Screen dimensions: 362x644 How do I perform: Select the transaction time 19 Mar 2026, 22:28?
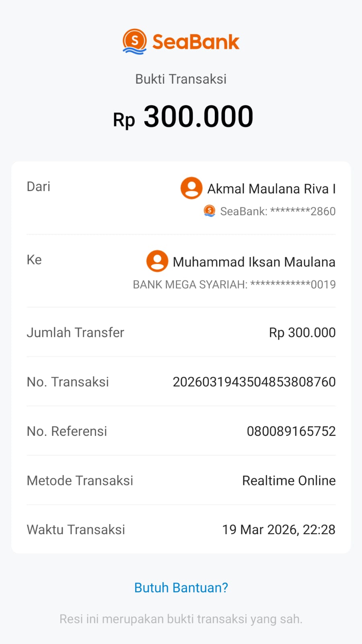coord(279,530)
